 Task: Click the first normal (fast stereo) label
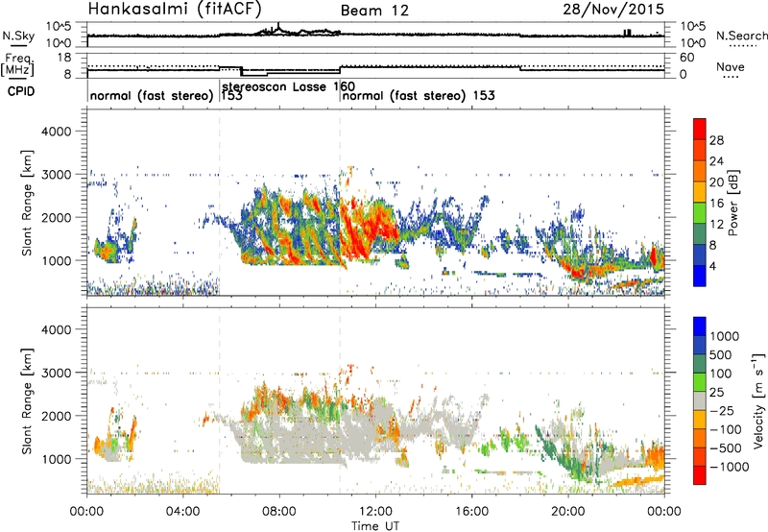click(152, 96)
